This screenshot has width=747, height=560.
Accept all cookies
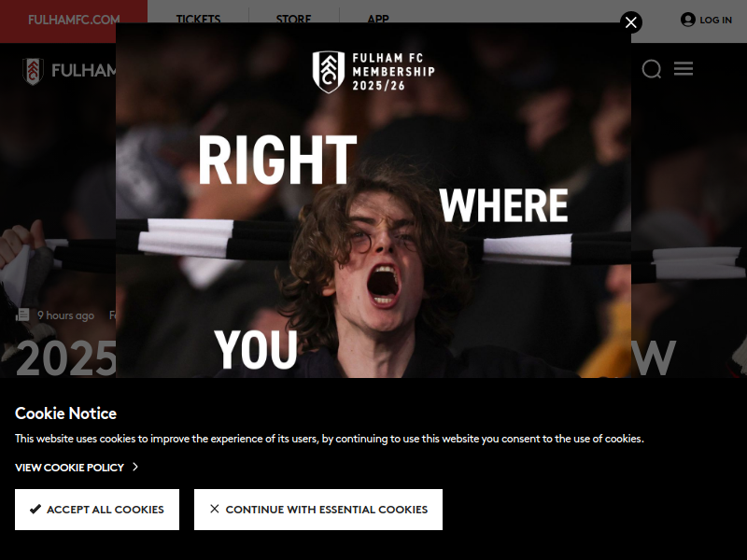[x=97, y=510]
